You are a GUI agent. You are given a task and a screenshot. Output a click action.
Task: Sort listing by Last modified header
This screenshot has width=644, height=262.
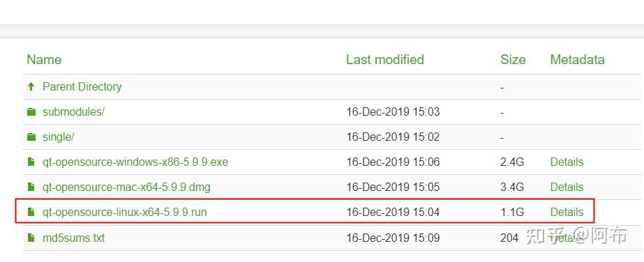pyautogui.click(x=385, y=60)
